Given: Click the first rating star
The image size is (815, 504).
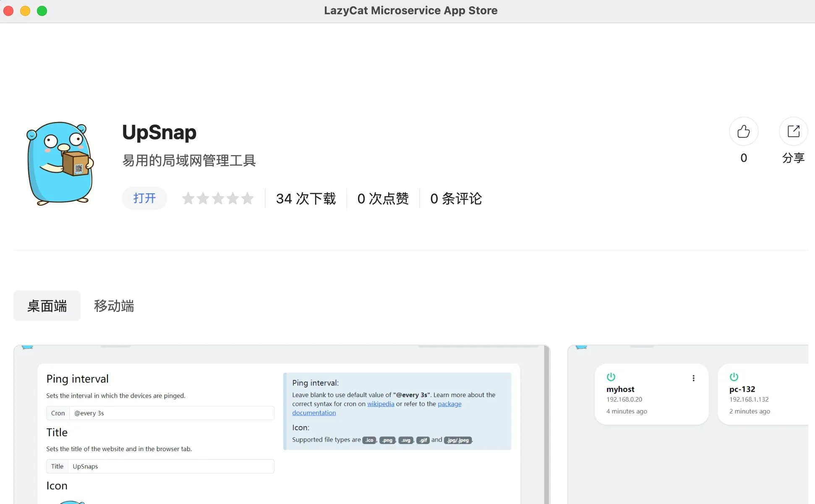Looking at the screenshot, I should click(188, 198).
